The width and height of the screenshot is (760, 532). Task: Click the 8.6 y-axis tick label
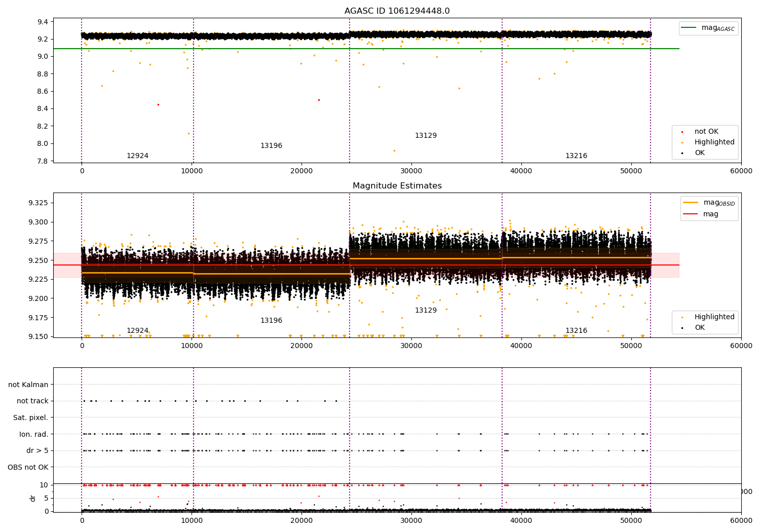[x=43, y=91]
